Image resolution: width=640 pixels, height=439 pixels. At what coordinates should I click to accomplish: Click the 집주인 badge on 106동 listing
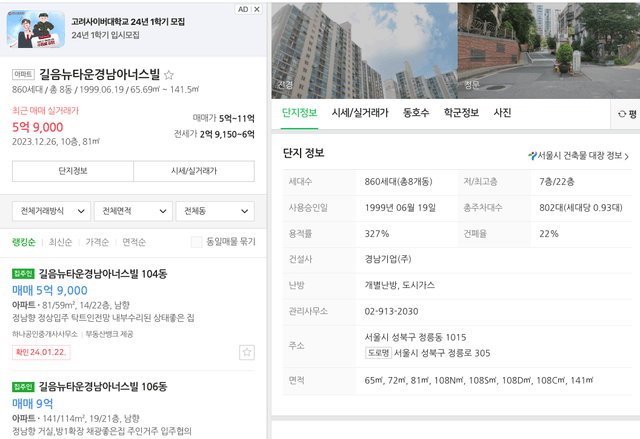(23, 386)
